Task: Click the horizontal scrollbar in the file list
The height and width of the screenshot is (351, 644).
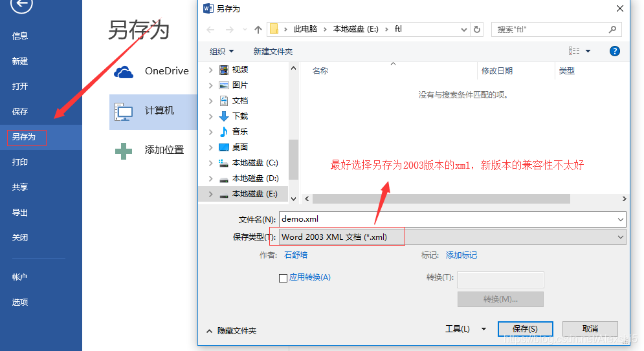Action: point(441,199)
